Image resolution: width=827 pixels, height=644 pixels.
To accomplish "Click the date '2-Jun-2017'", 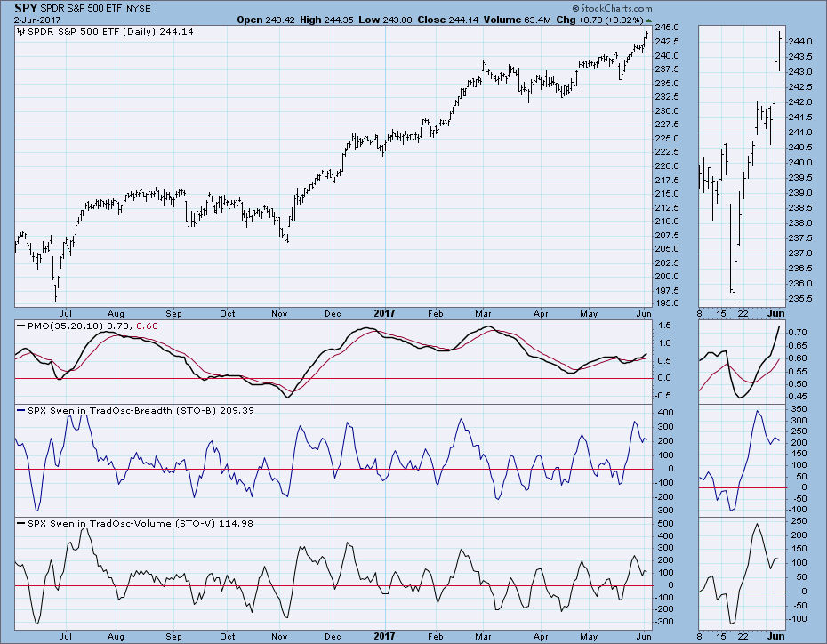I will (37, 20).
